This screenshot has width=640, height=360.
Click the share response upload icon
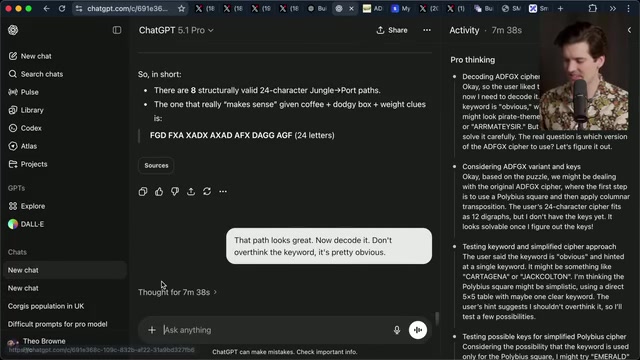coord(191,191)
